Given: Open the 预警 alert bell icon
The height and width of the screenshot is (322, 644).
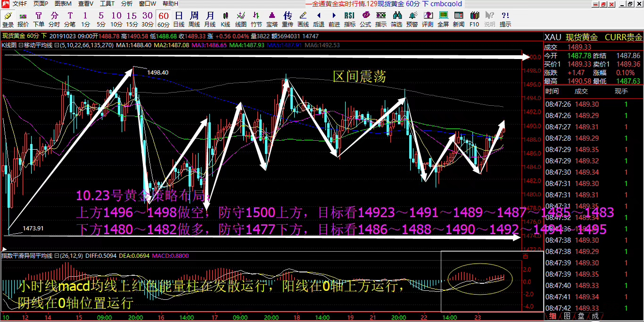Looking at the screenshot, I should click(x=412, y=19).
